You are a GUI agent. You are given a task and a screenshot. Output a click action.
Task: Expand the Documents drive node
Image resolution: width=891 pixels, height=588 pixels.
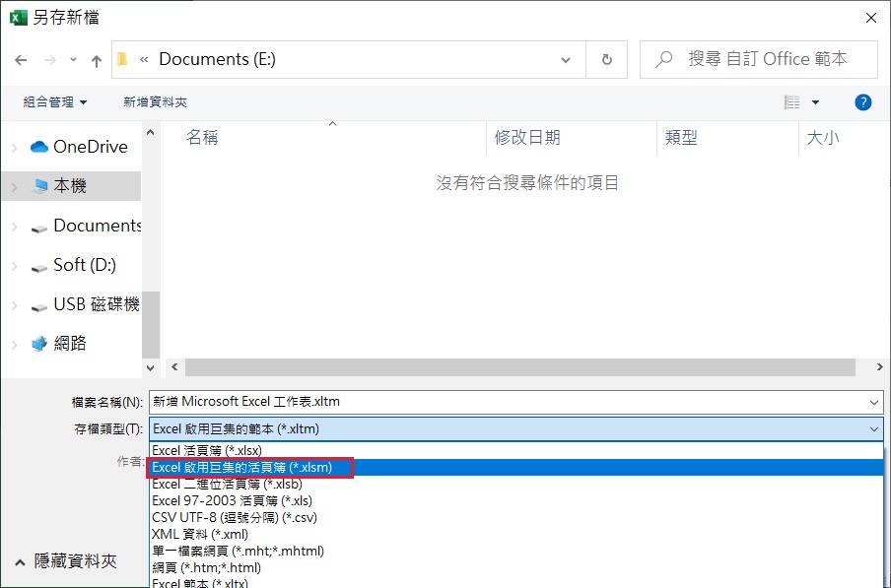point(15,227)
